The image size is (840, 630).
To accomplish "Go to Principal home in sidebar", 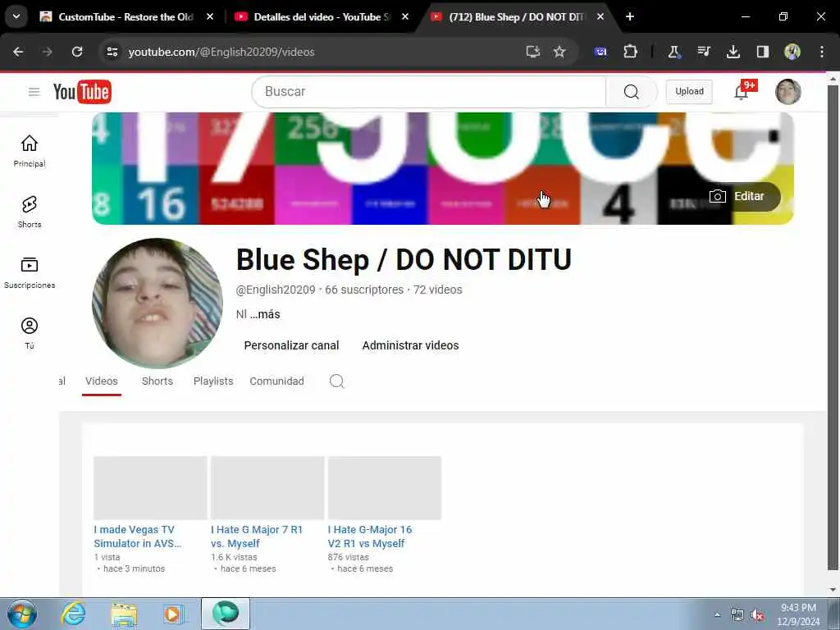I will tap(30, 151).
